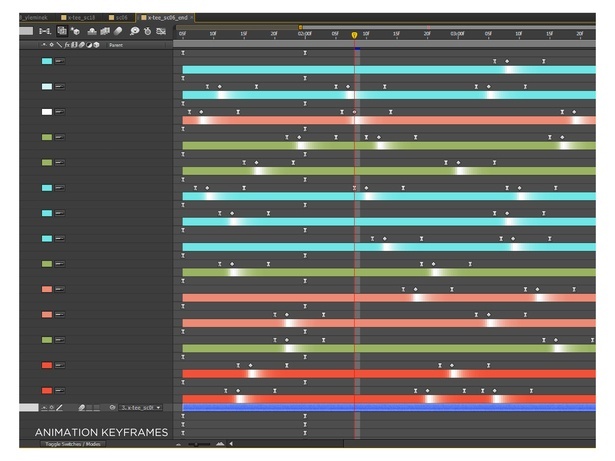The image size is (615, 461).
Task: Click the Brainstorm icon in toolbar
Action: 134,32
